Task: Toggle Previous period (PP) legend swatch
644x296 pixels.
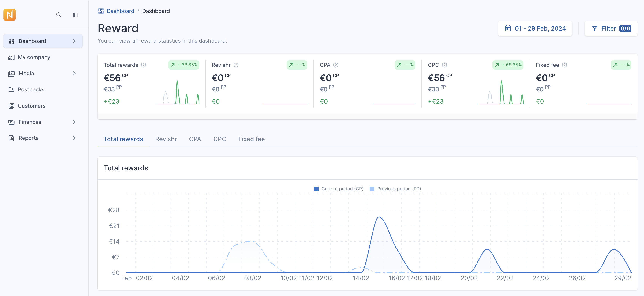Action: pyautogui.click(x=372, y=189)
